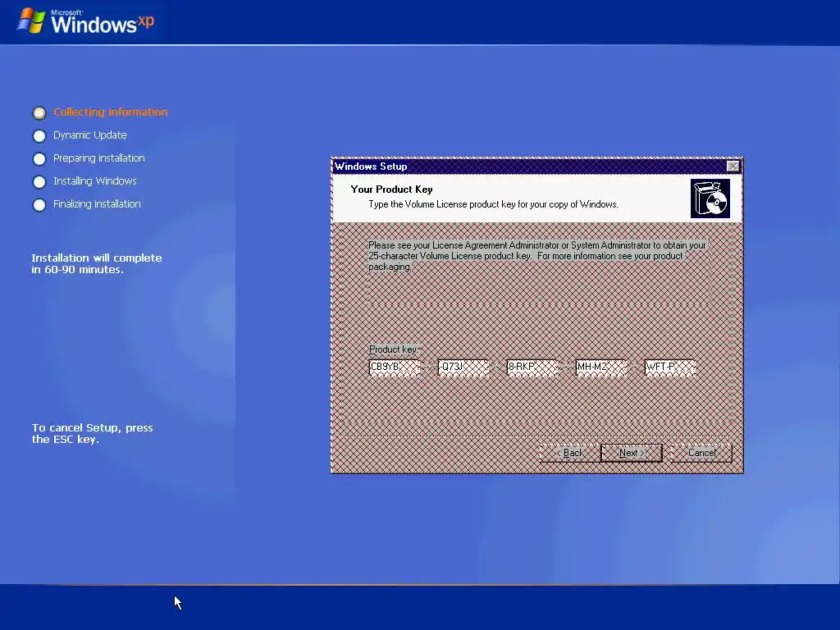
Task: Click the 'Installing Windows' label
Action: 95,181
